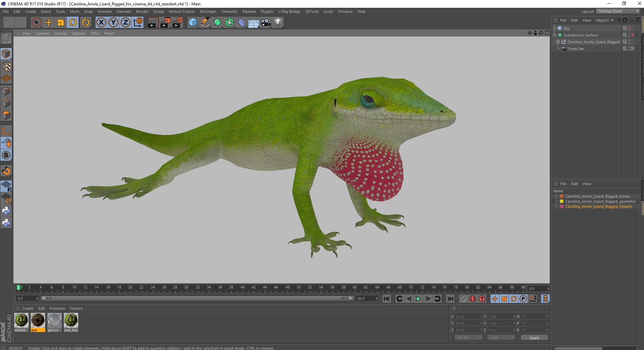Select the Sky object

click(x=566, y=28)
